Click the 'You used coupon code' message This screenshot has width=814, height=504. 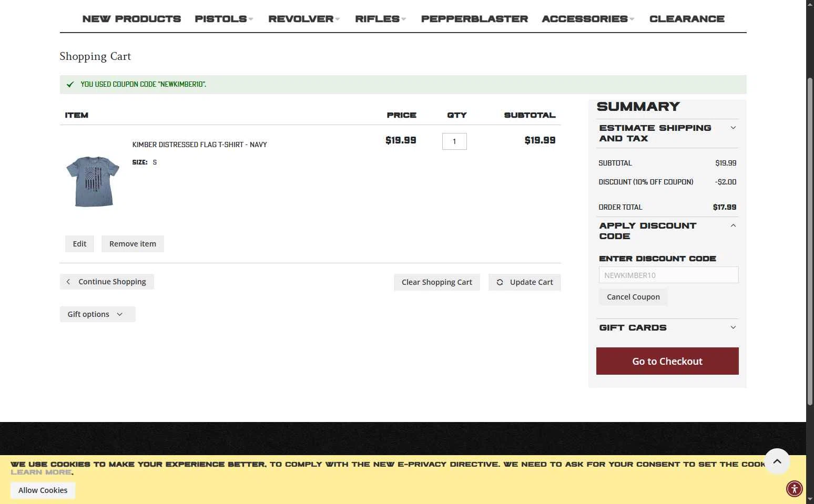(x=143, y=85)
